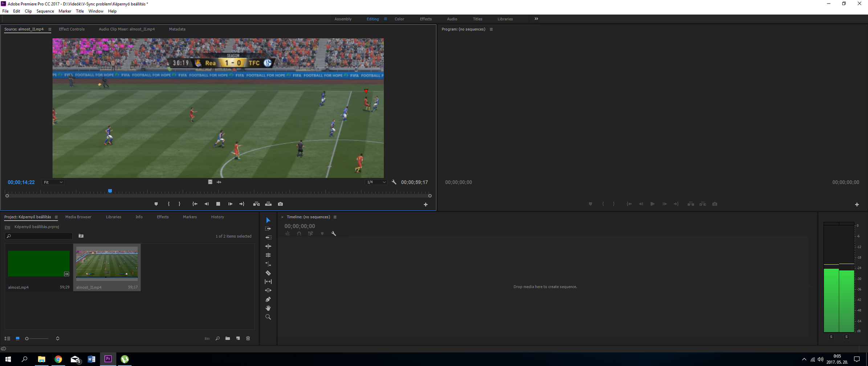Go to In point in Source monitor
The image size is (868, 366).
click(195, 204)
